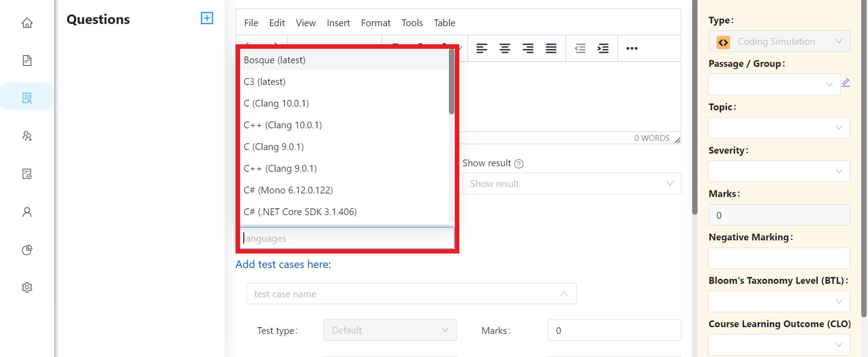
Task: Select the questions bank sidebar icon
Action: point(27,98)
